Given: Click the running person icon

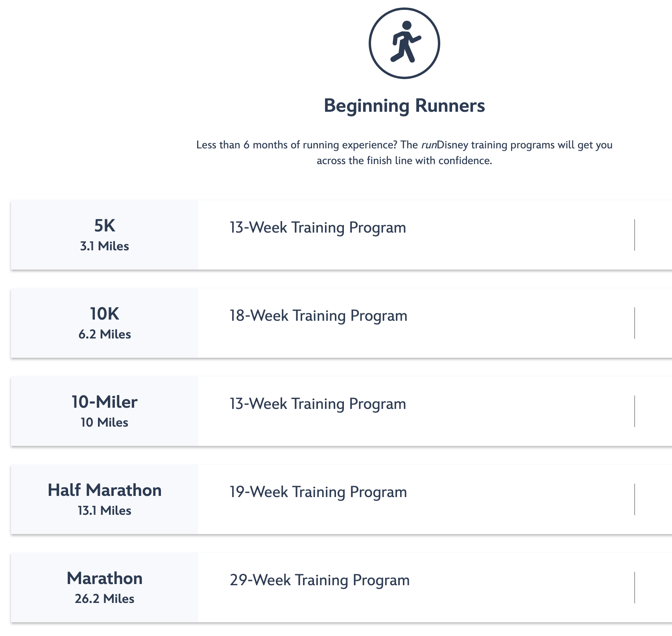Looking at the screenshot, I should (x=404, y=43).
